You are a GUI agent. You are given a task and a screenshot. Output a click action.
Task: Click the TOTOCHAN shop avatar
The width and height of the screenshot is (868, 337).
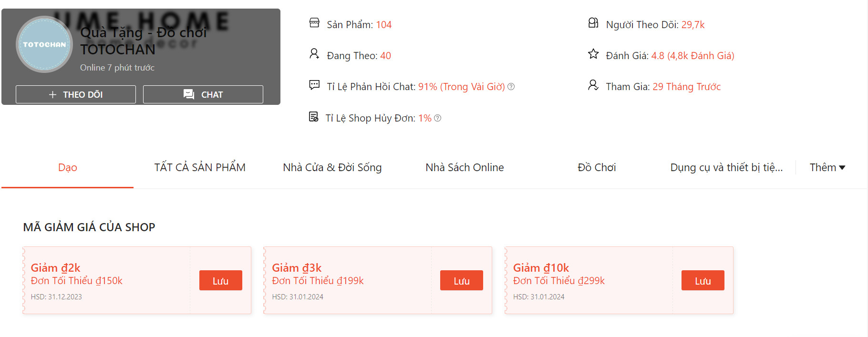44,44
